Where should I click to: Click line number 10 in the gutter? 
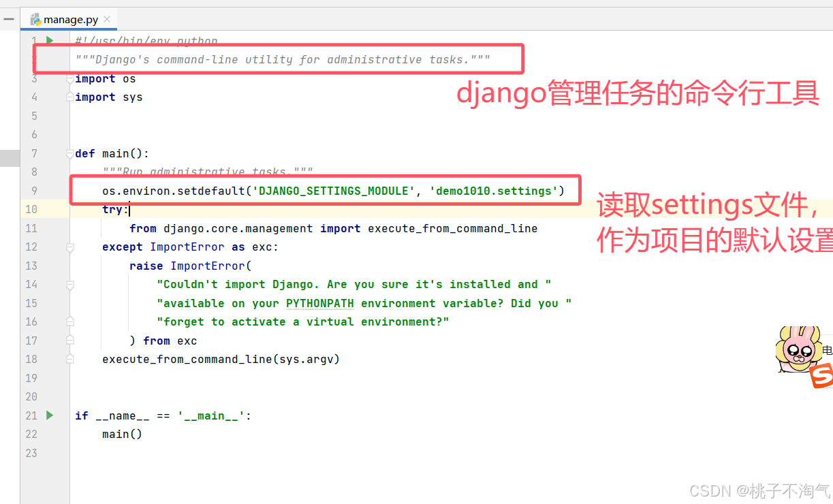31,209
